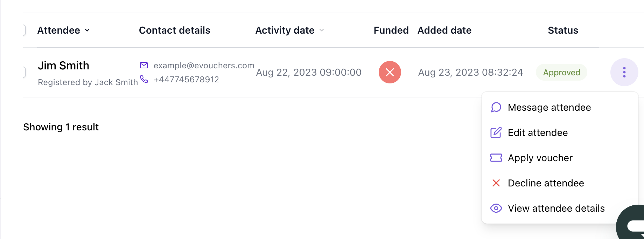The height and width of the screenshot is (239, 644).
Task: Click the three-dot row actions icon
Action: point(624,72)
